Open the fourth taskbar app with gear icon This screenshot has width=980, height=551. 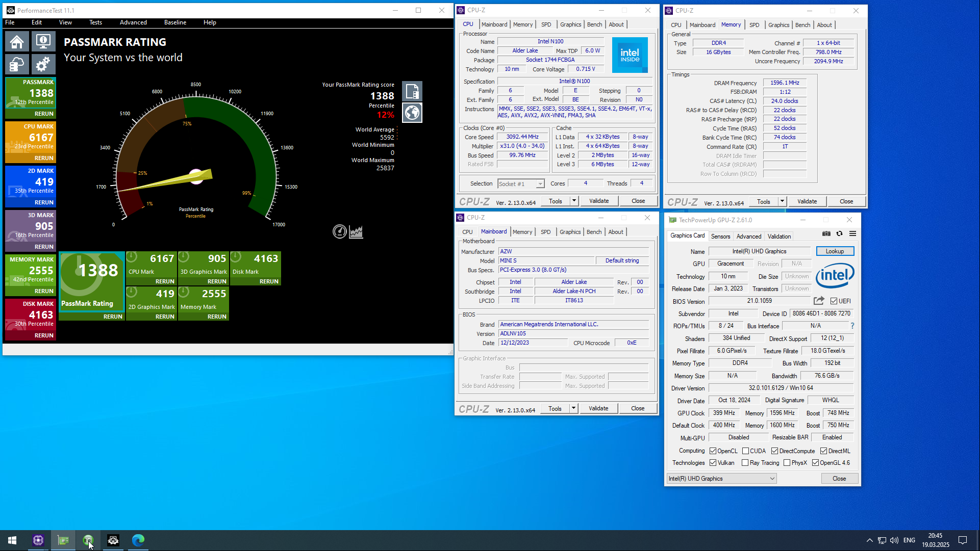point(113,540)
